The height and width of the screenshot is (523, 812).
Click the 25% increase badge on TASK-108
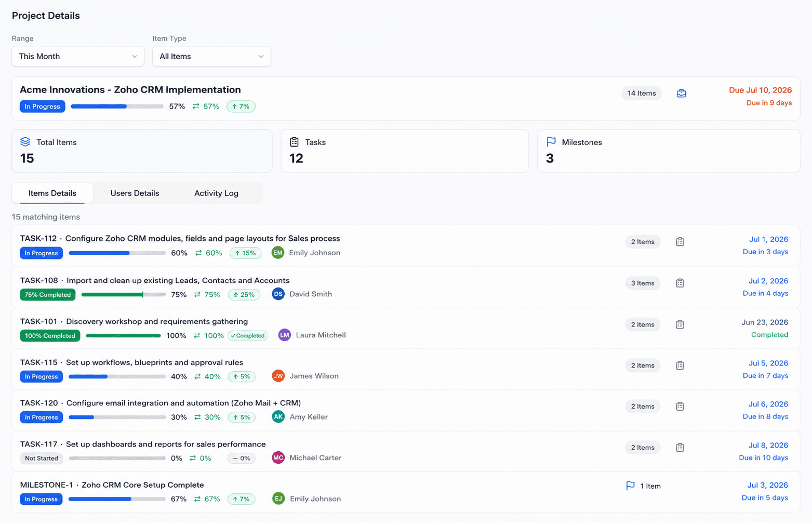(x=244, y=295)
